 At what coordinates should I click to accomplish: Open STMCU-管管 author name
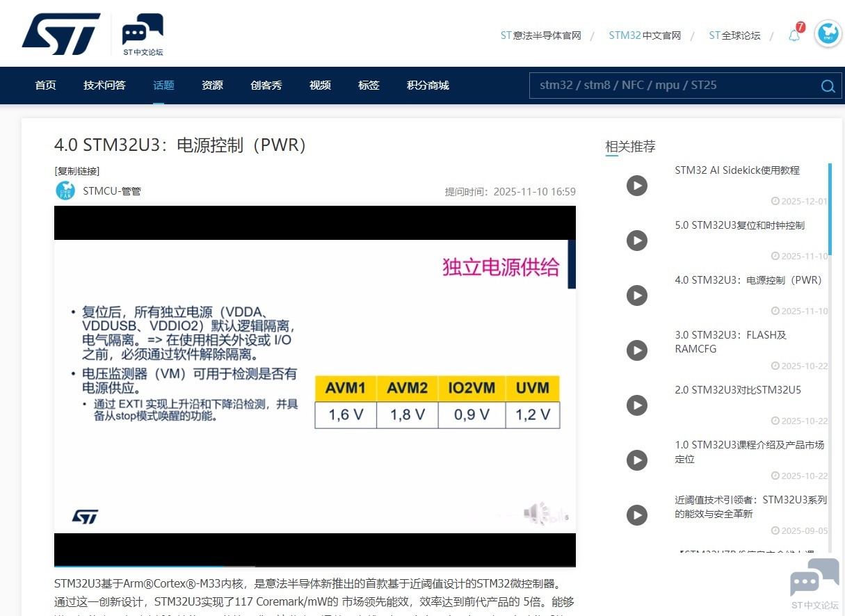112,191
